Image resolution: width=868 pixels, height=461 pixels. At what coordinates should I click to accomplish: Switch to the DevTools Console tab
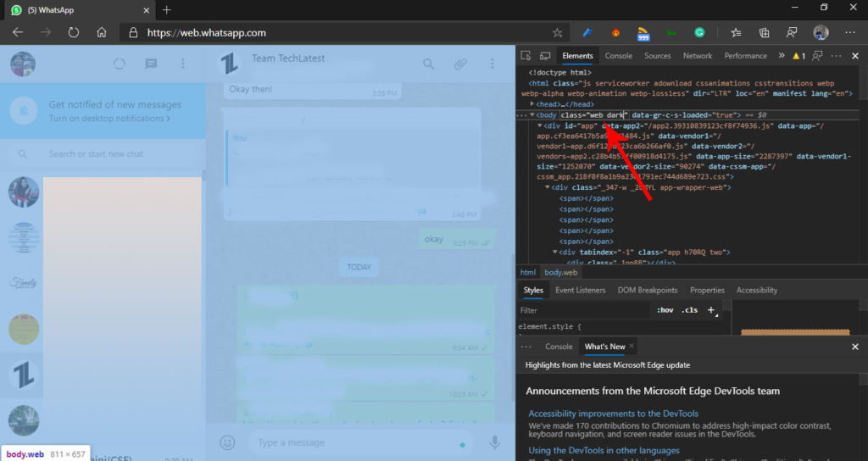point(618,56)
